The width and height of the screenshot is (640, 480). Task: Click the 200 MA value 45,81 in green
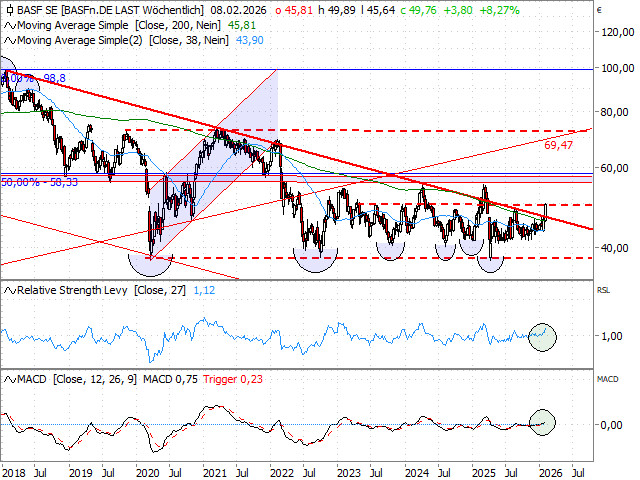click(242, 26)
